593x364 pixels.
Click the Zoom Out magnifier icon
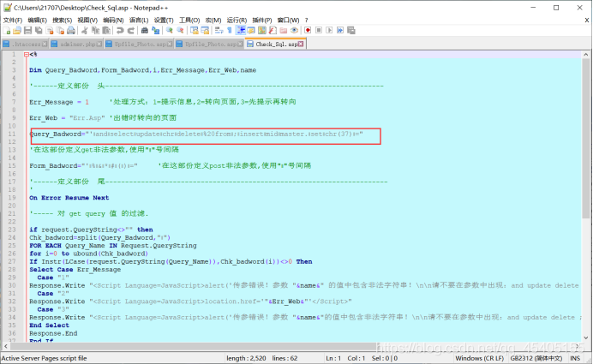tap(180, 30)
